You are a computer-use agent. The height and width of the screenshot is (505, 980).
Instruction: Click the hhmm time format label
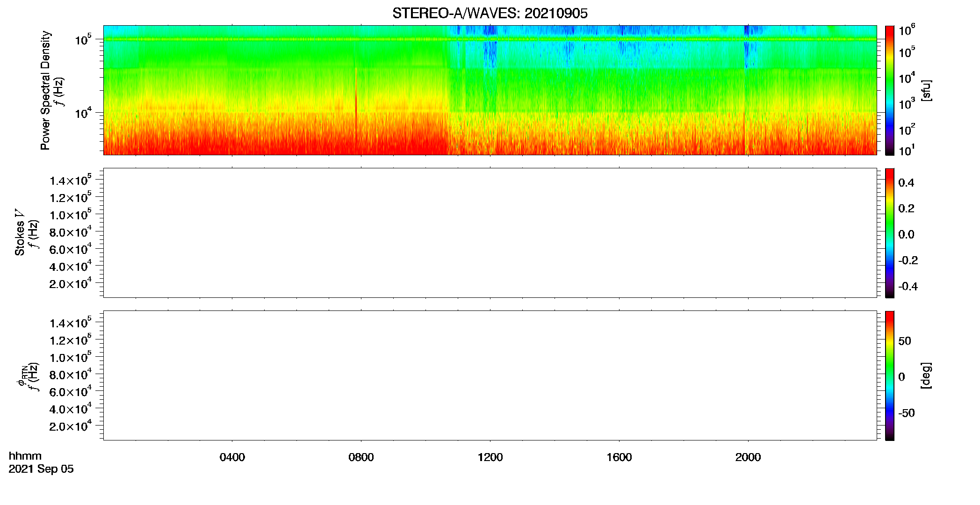click(x=25, y=456)
